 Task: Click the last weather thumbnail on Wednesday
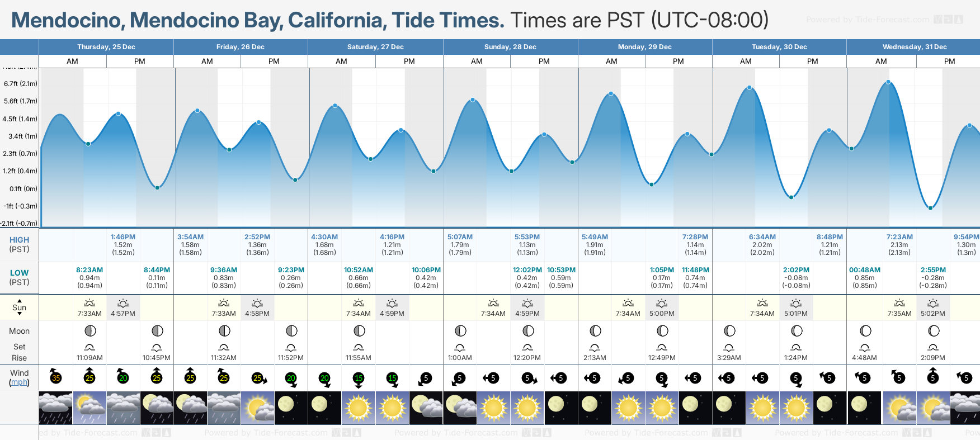click(x=965, y=408)
